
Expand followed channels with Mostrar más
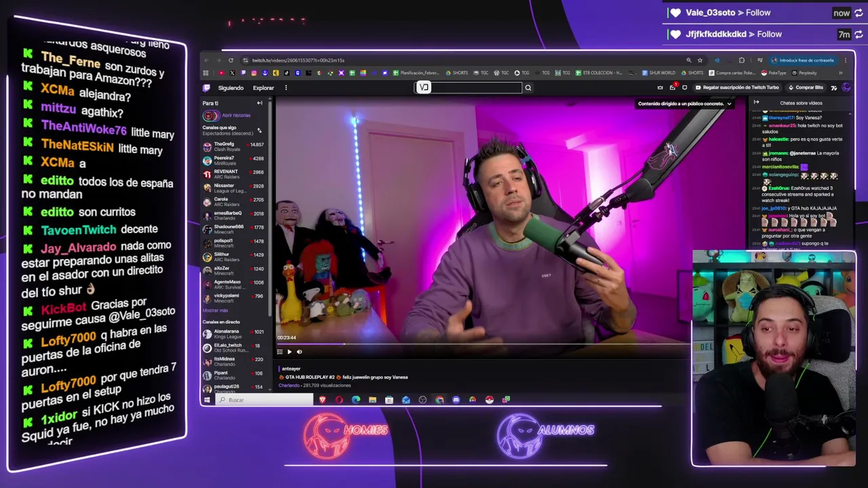pyautogui.click(x=216, y=310)
